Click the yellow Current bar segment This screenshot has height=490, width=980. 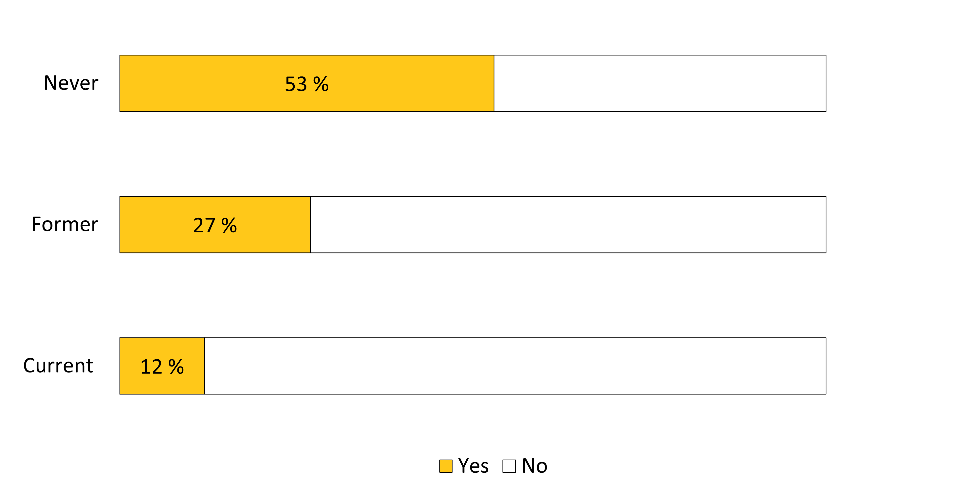(162, 366)
